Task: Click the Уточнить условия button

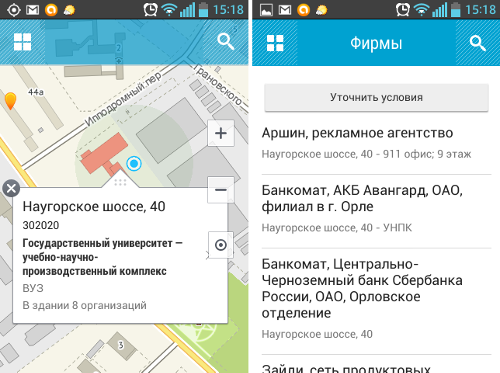Action: 376,97
